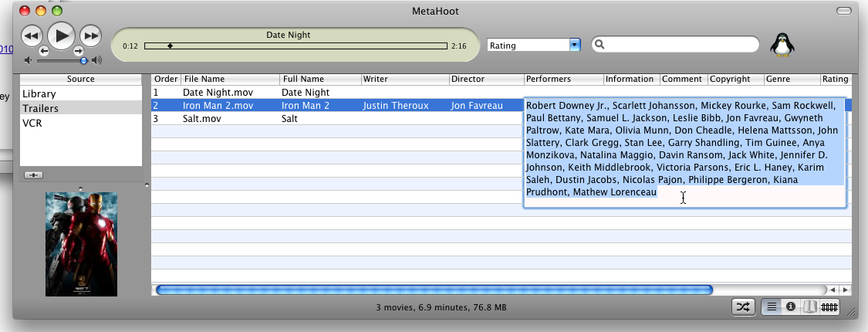Click the status text '3 movies, 6.9 minutes, 76.8 MB'
868x332 pixels.
coord(441,307)
